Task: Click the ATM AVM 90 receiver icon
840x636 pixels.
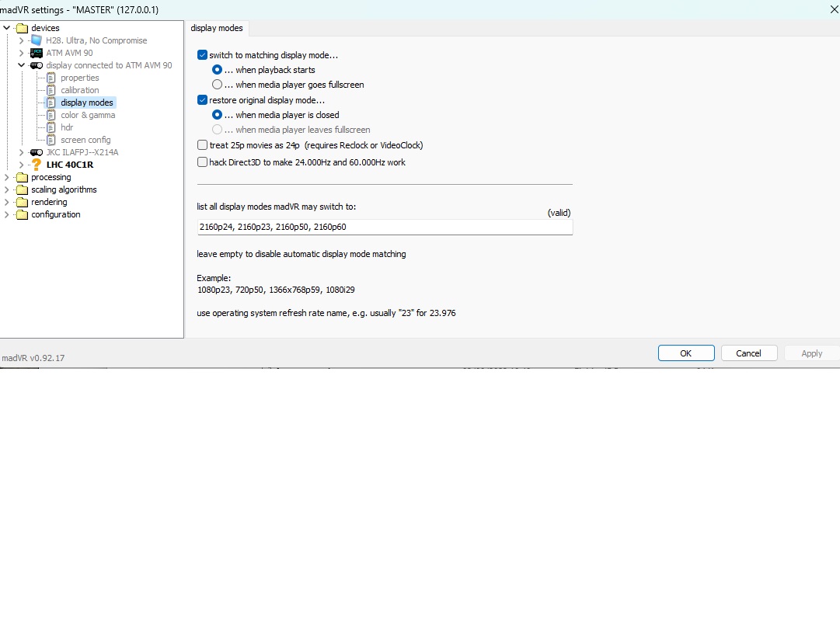Action: pyautogui.click(x=37, y=53)
